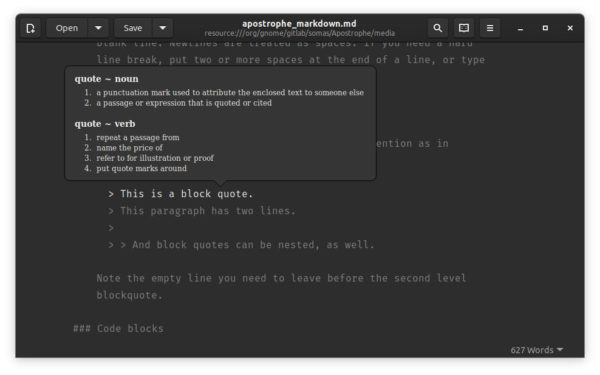Click the definition 'put quote marks around'

tap(142, 168)
